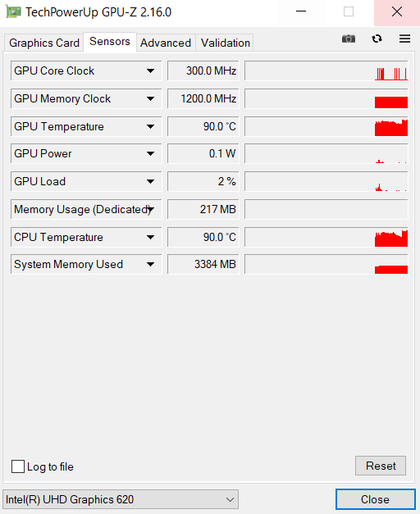Open the CPU Temperature dropdown arrow

pos(151,237)
